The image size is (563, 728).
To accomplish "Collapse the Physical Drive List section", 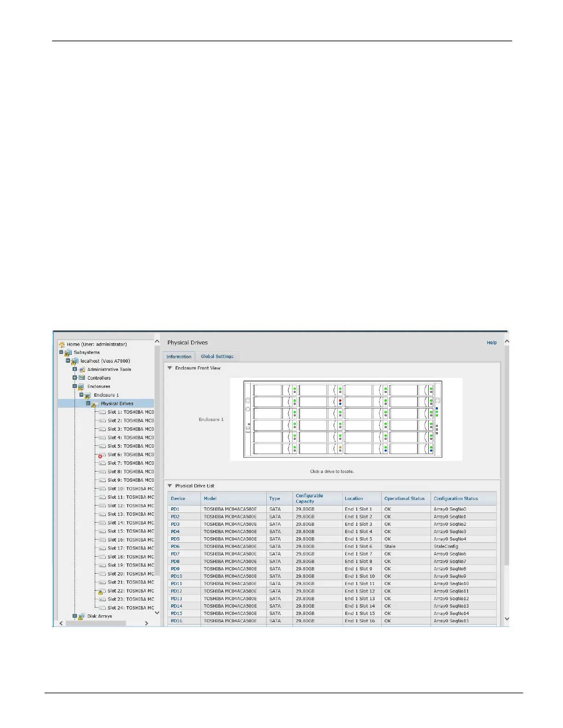I will pos(170,486).
